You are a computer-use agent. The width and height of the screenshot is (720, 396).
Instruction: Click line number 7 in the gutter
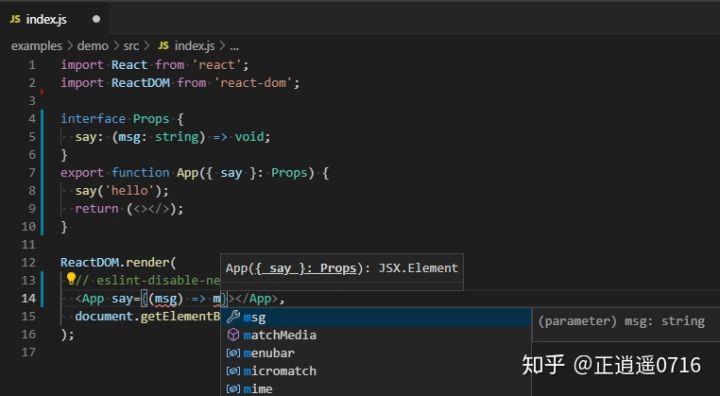(x=32, y=173)
